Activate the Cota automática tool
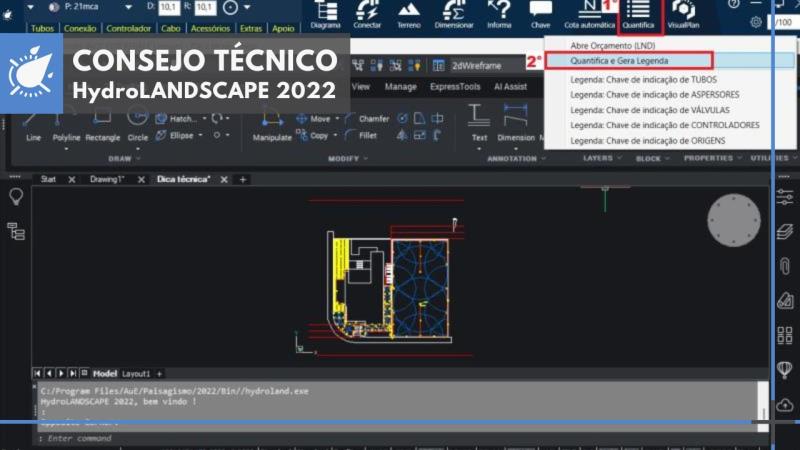Image resolution: width=800 pixels, height=450 pixels. 589,15
